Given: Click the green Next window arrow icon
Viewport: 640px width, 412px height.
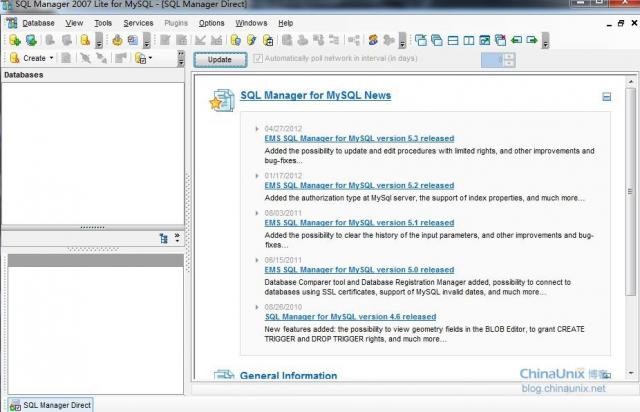Looking at the screenshot, I should (533, 40).
